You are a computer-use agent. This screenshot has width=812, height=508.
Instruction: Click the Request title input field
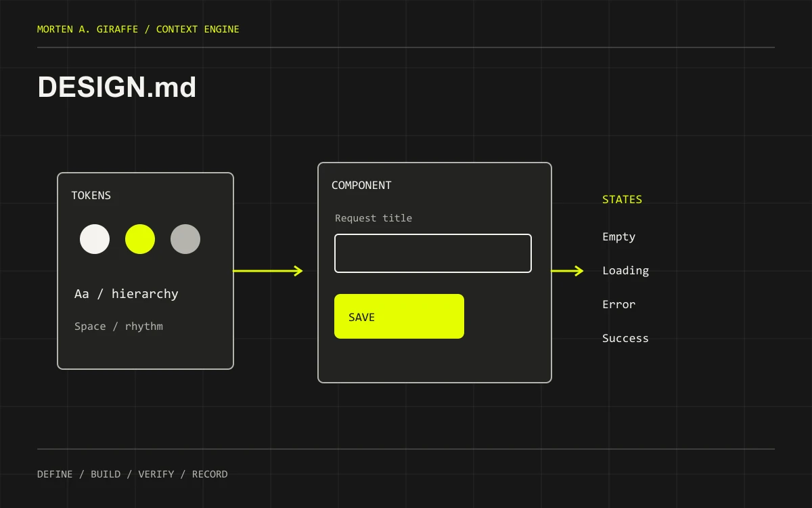pyautogui.click(x=433, y=253)
